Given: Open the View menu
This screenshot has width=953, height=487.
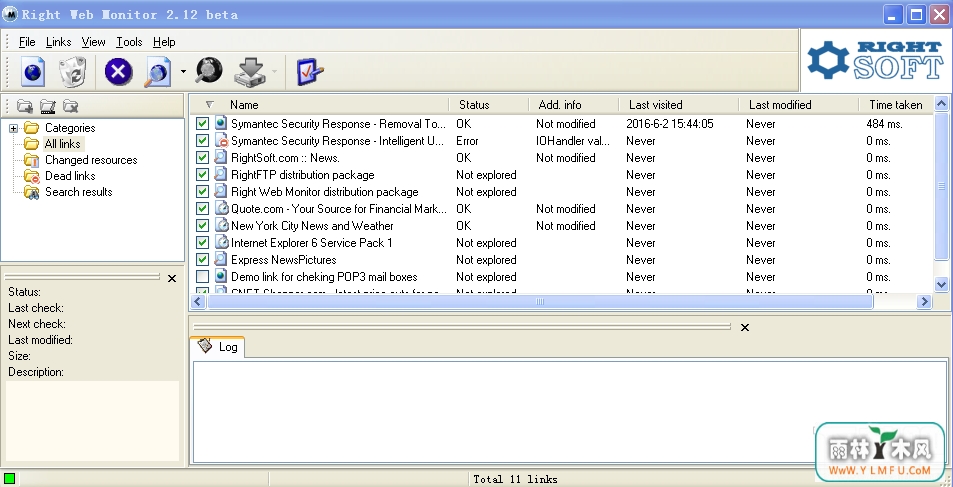Looking at the screenshot, I should click(x=94, y=42).
